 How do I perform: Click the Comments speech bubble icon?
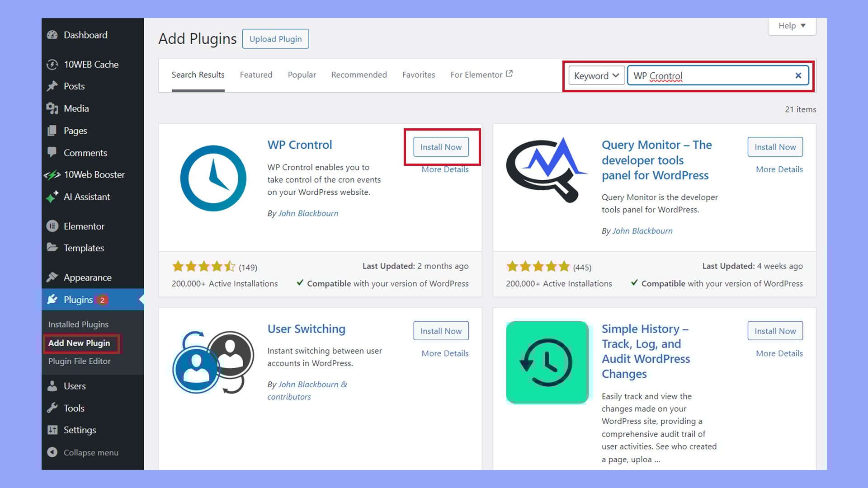click(52, 152)
